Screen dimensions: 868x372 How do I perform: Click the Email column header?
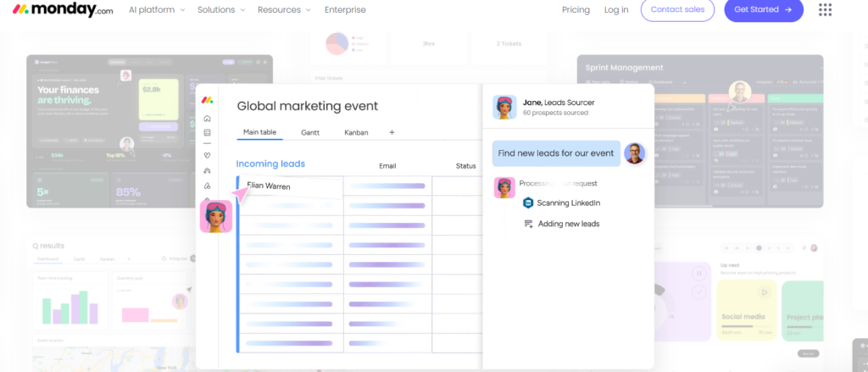click(387, 166)
